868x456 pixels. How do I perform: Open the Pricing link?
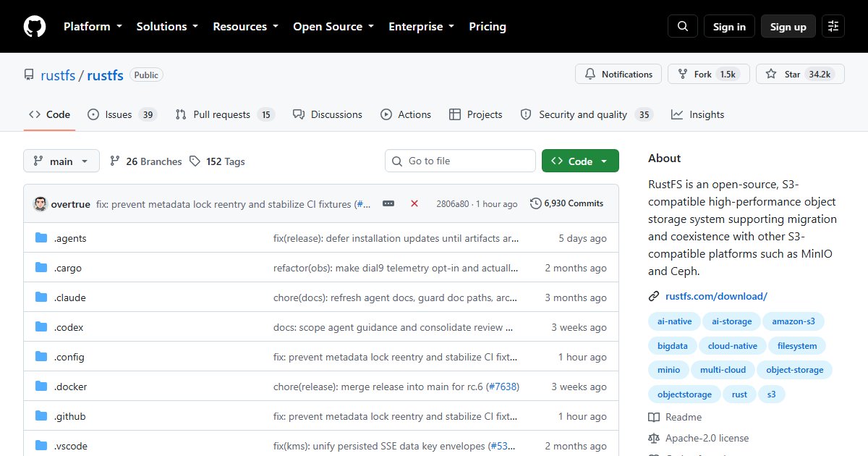point(488,27)
